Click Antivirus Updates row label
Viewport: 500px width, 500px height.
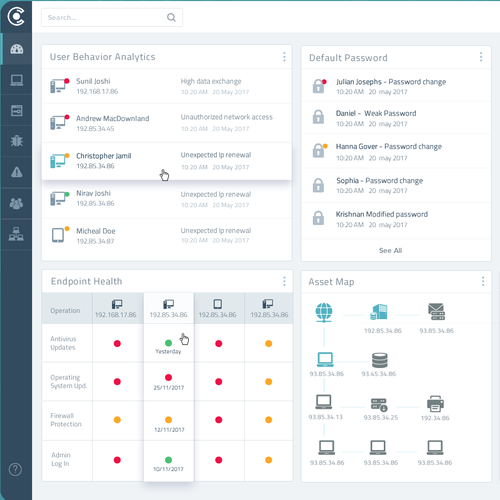[x=63, y=343]
